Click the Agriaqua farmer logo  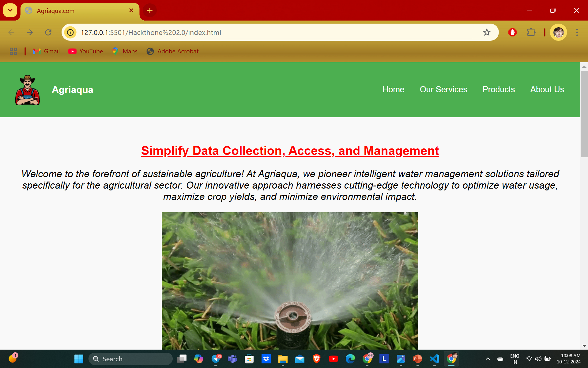pyautogui.click(x=28, y=90)
